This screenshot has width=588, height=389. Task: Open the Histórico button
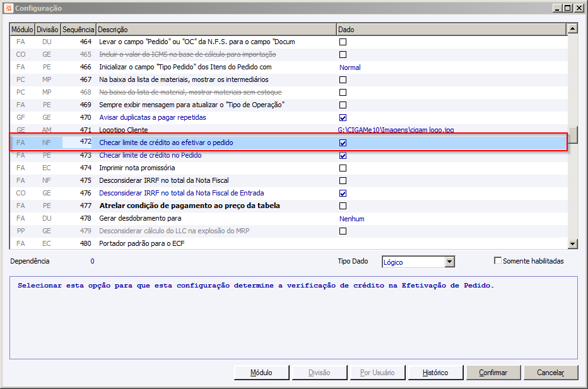(435, 373)
